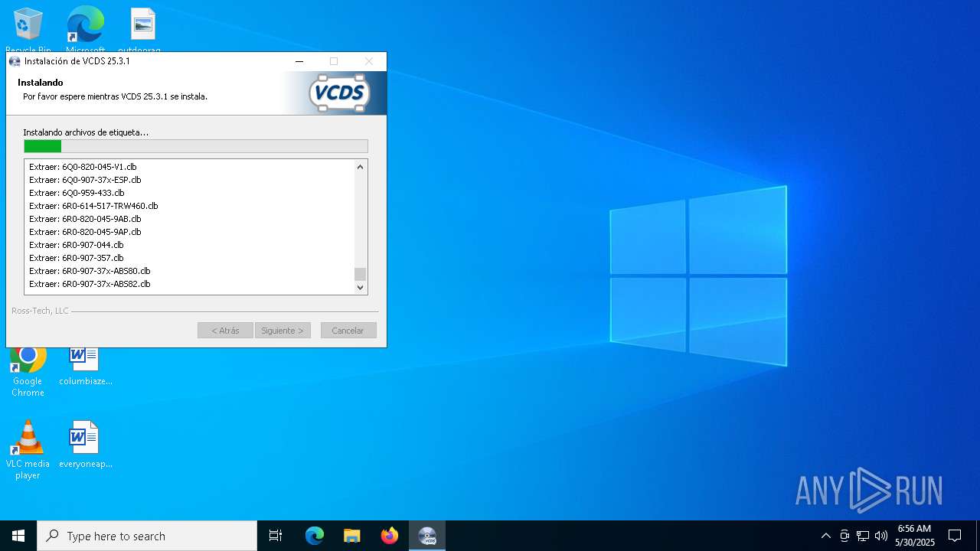
Task: Select log line 6Q0-959-433.clb
Action: (77, 193)
